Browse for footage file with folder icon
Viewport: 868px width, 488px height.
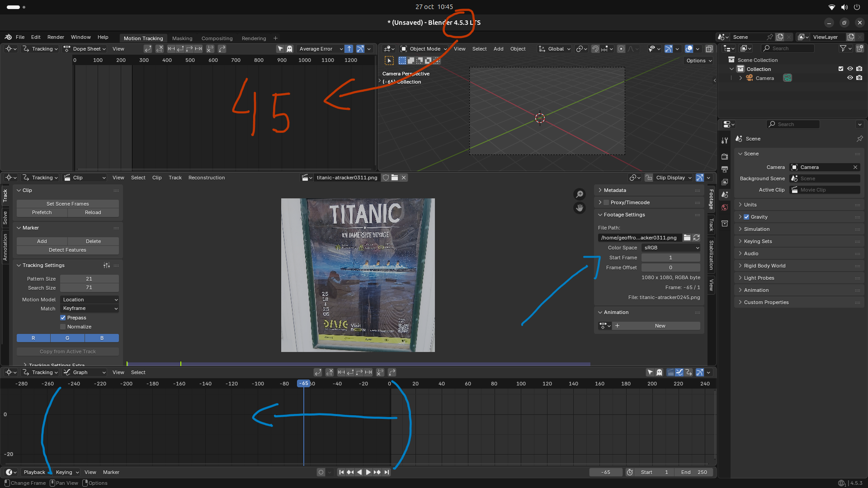click(x=687, y=238)
